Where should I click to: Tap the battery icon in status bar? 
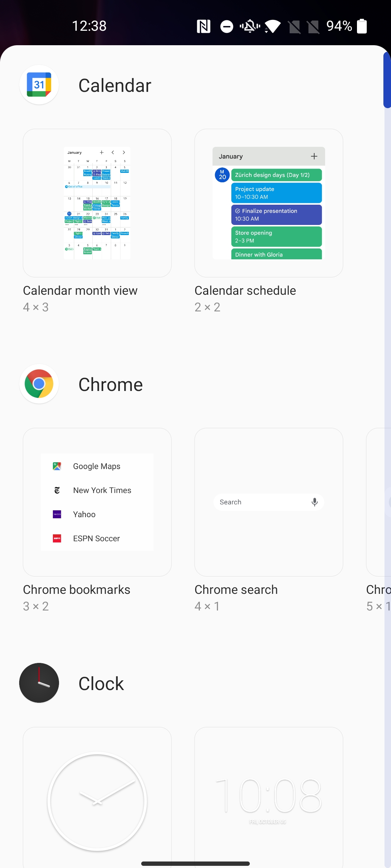pyautogui.click(x=362, y=26)
